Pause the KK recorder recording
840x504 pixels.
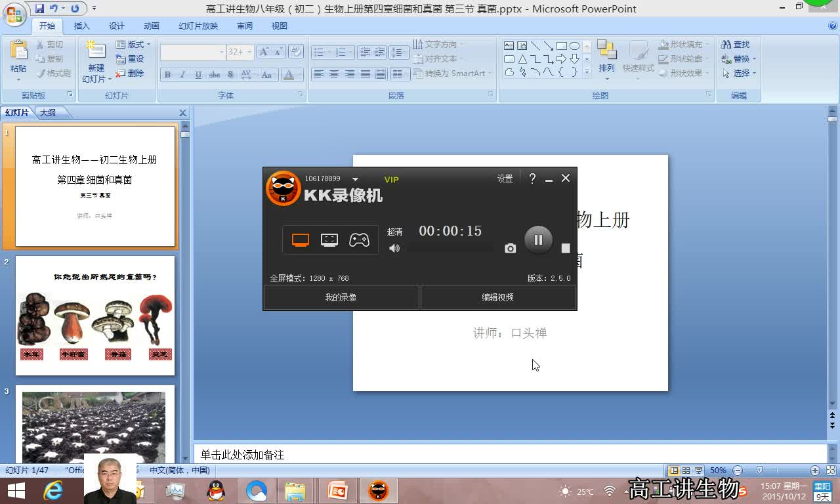tap(538, 240)
